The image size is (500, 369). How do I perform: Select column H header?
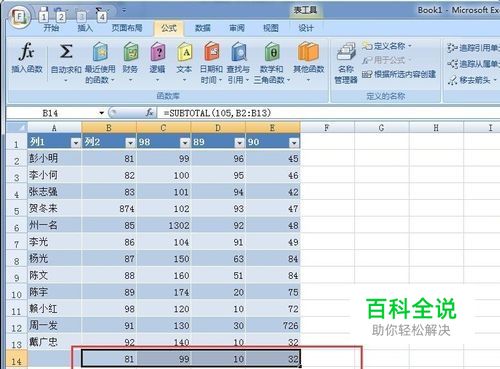[436, 127]
